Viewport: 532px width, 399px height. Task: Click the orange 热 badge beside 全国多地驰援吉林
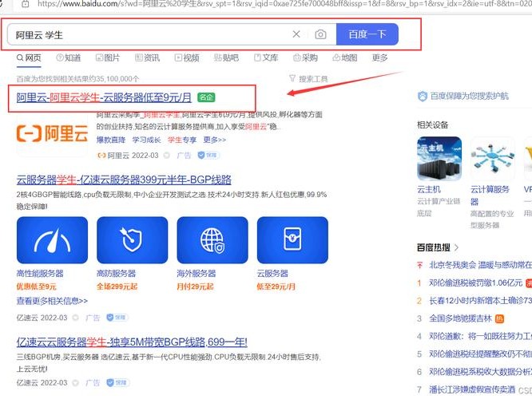pyautogui.click(x=499, y=318)
